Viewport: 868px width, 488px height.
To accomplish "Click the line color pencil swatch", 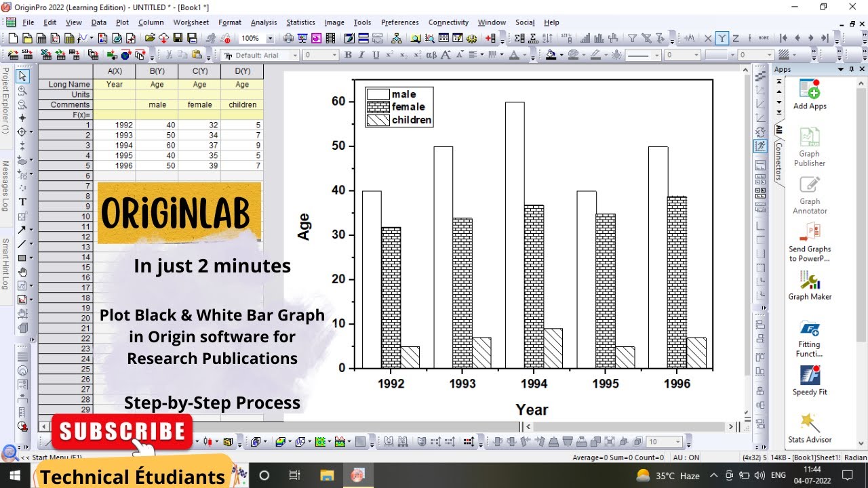I will pyautogui.click(x=595, y=55).
